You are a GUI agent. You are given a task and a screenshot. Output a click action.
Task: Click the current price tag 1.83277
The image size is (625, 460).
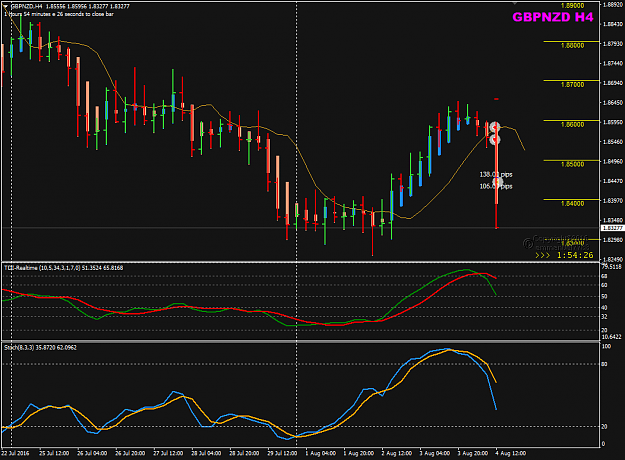[612, 228]
